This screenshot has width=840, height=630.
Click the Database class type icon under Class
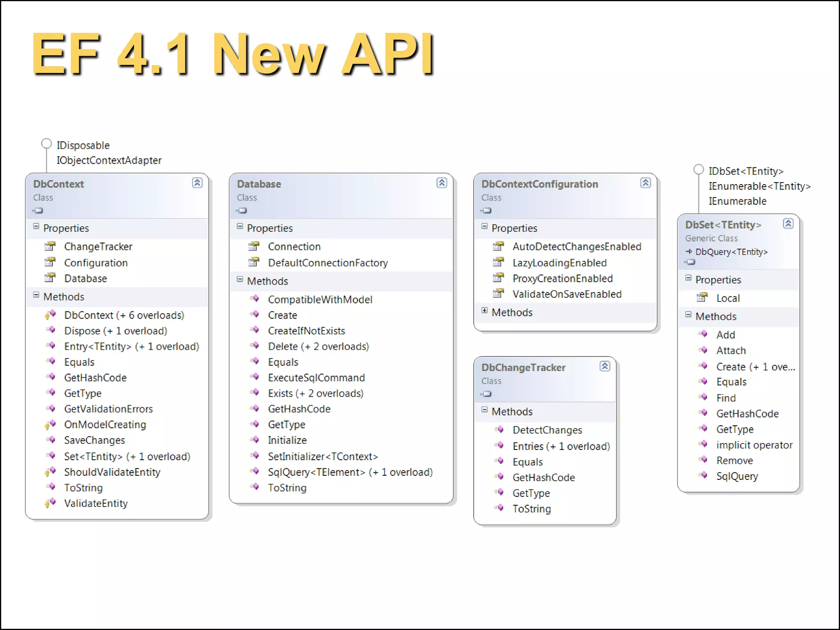click(242, 211)
